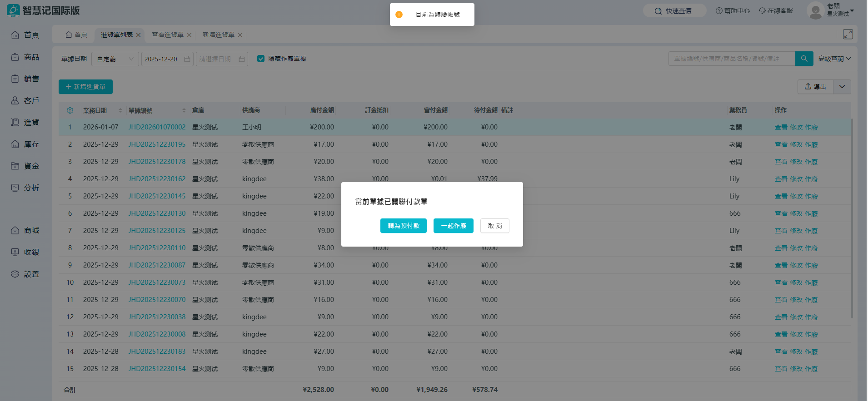868x401 pixels.
Task: Toggle the 隱藏作廢單據 checkbox
Action: pos(261,59)
